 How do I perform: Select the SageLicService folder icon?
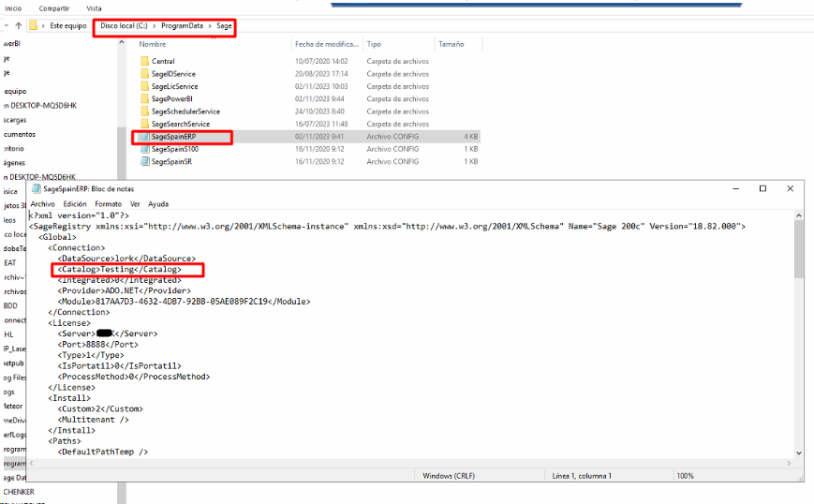[145, 86]
